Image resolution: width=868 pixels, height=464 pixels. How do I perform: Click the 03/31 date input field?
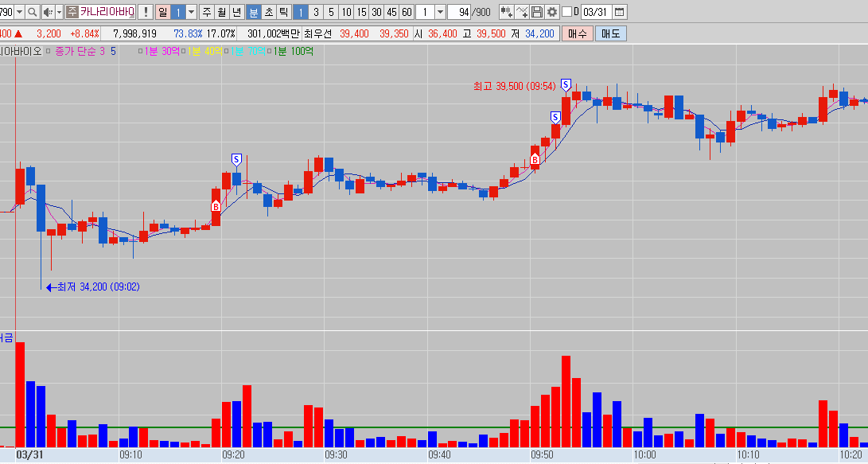(594, 12)
